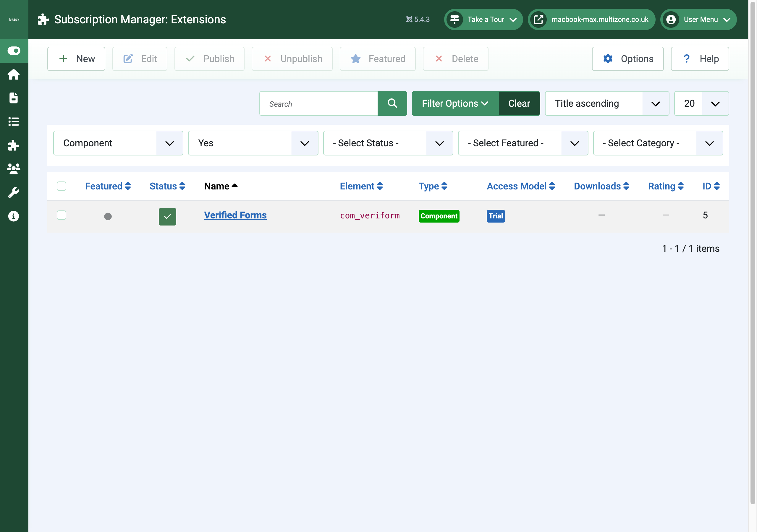This screenshot has width=757, height=532.
Task: Enable the select-all checkbox in table header
Action: (x=62, y=186)
